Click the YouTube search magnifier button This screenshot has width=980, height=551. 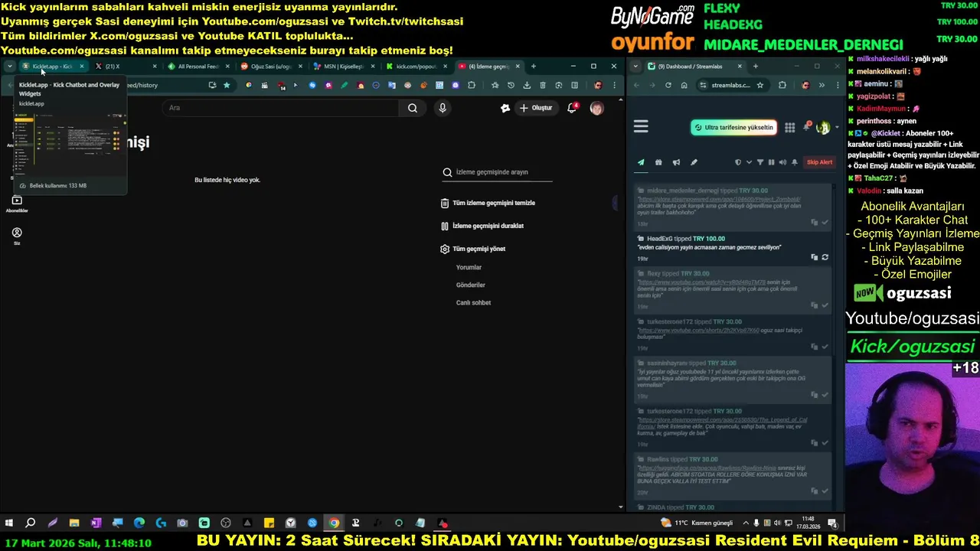[x=412, y=108]
